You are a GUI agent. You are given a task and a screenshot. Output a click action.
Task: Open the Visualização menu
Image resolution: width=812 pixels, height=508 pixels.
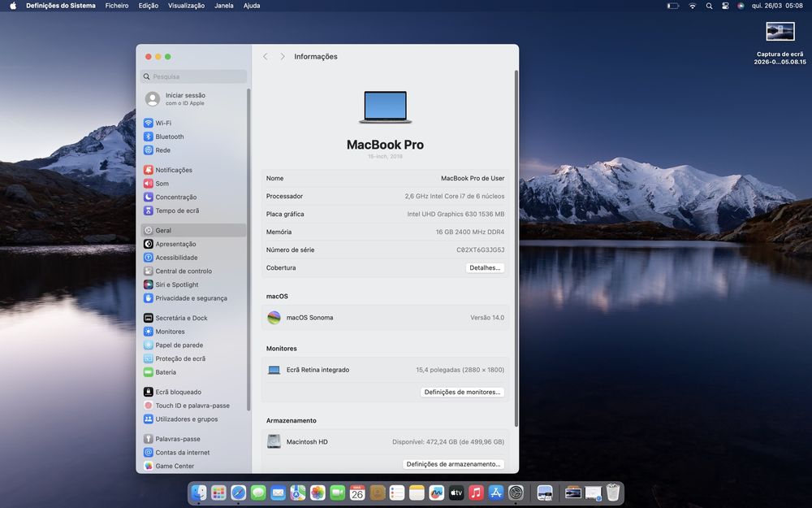[186, 6]
